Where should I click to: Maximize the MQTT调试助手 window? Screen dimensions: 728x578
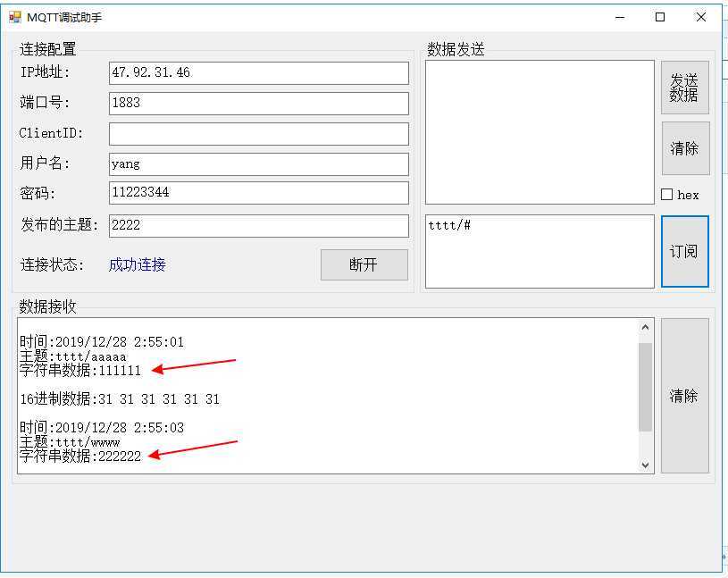coord(660,17)
